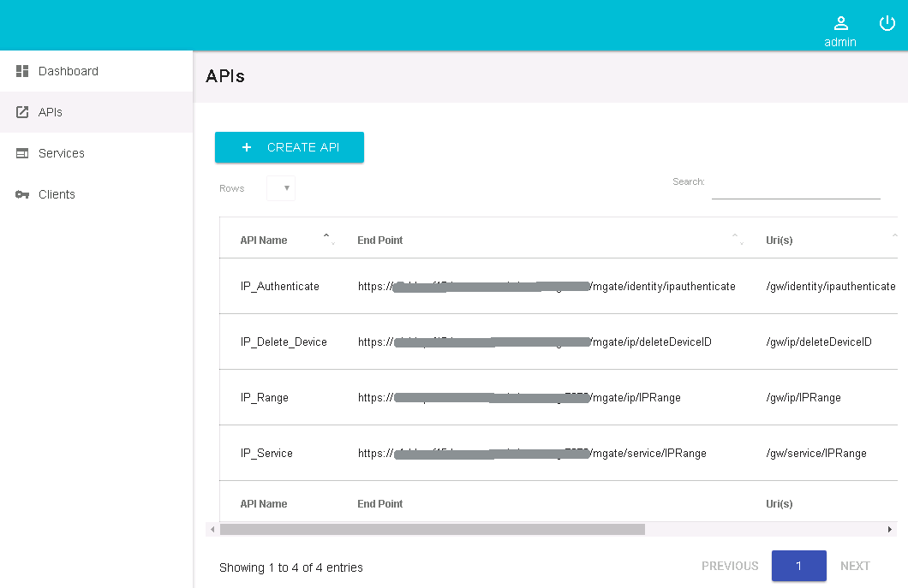Click PREVIOUS in the pagination controls
This screenshot has width=908, height=588.
729,566
